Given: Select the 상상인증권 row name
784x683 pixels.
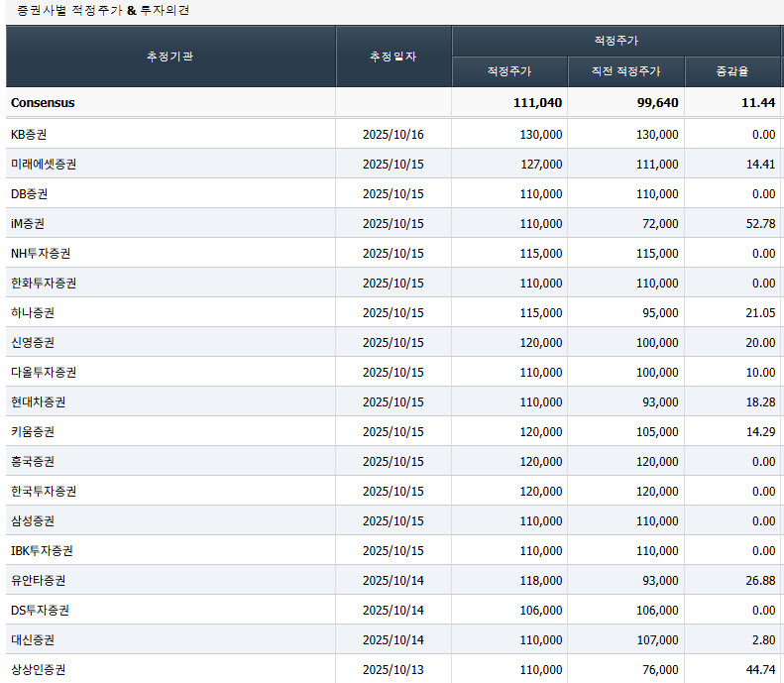Looking at the screenshot, I should 38,670.
